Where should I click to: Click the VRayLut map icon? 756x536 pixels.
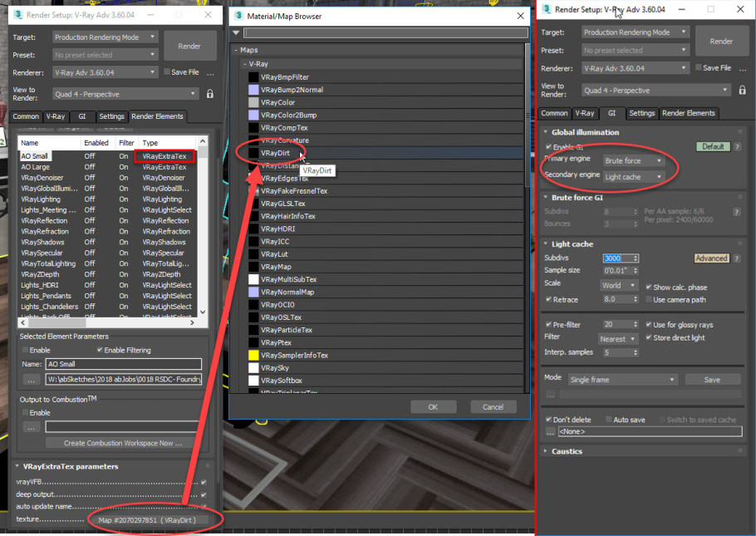point(253,254)
